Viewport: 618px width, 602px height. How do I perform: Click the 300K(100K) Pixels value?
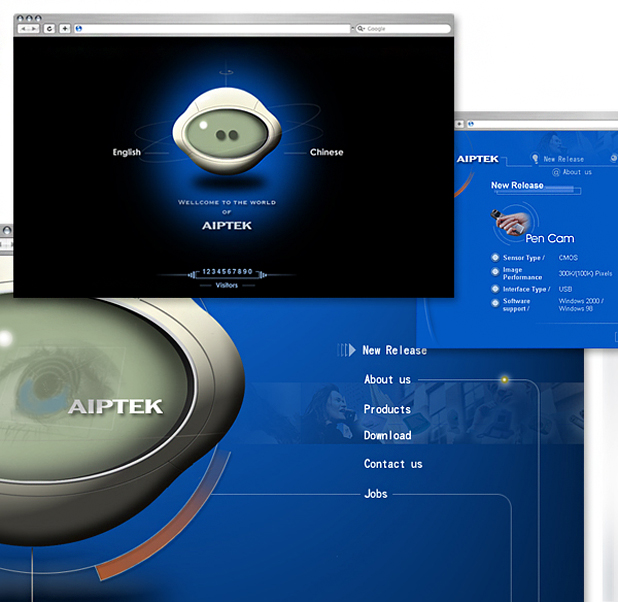click(585, 273)
